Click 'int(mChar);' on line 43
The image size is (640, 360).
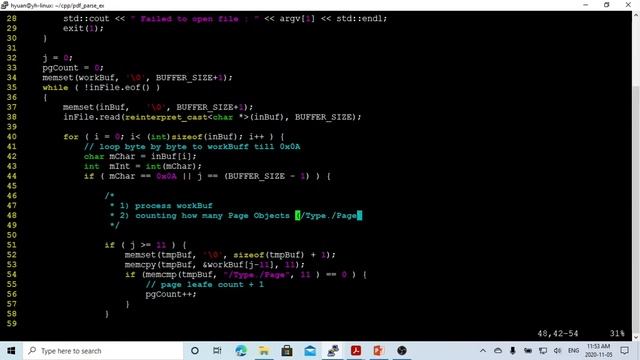click(173, 166)
